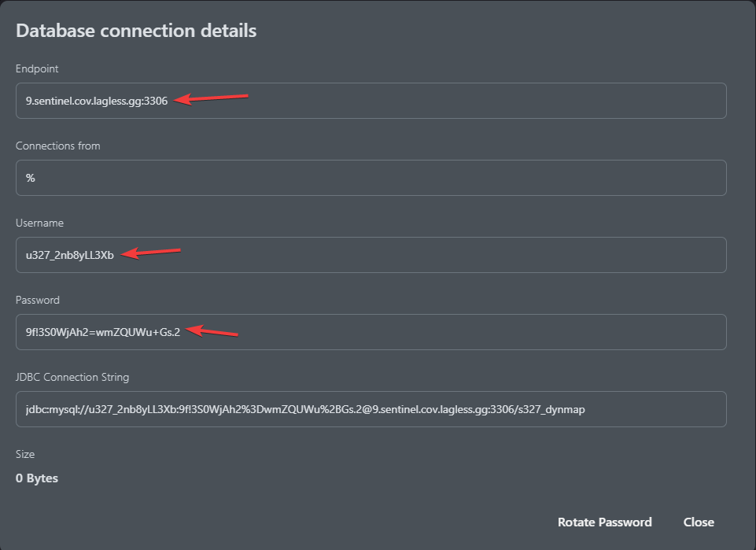Click the Connections from label

tap(58, 146)
